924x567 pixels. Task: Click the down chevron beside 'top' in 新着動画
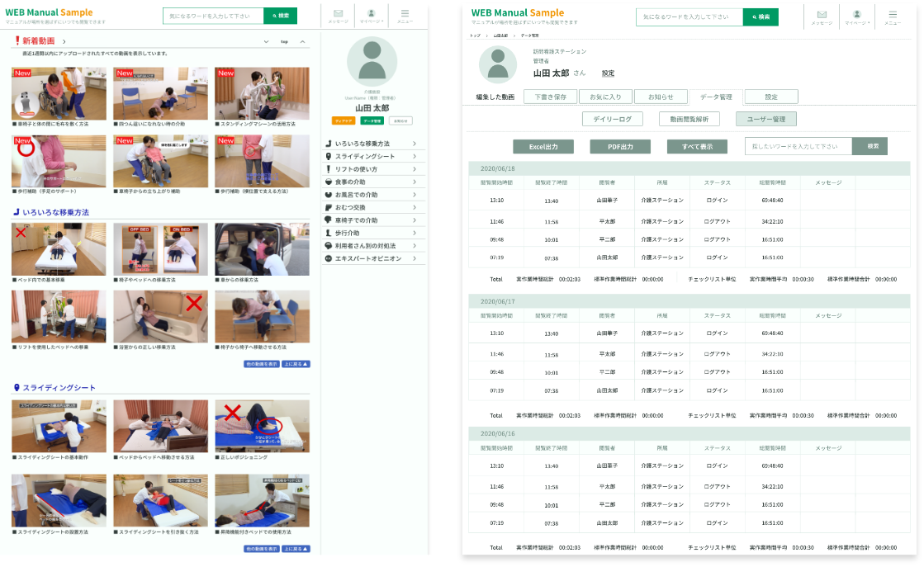pos(266,41)
